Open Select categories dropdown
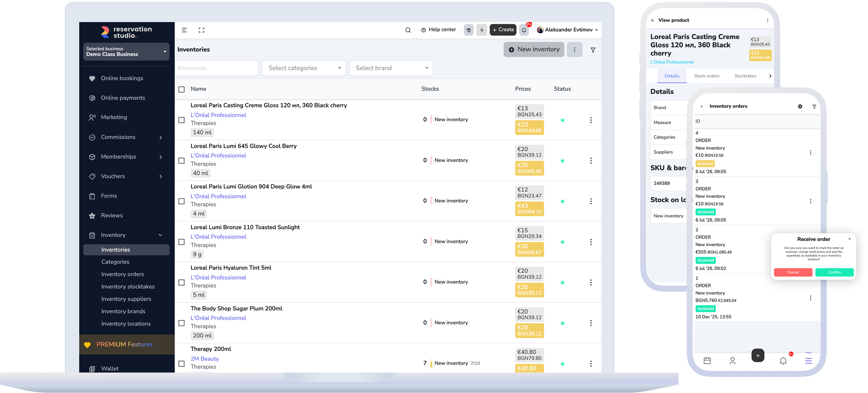Image resolution: width=868 pixels, height=393 pixels. (x=304, y=68)
